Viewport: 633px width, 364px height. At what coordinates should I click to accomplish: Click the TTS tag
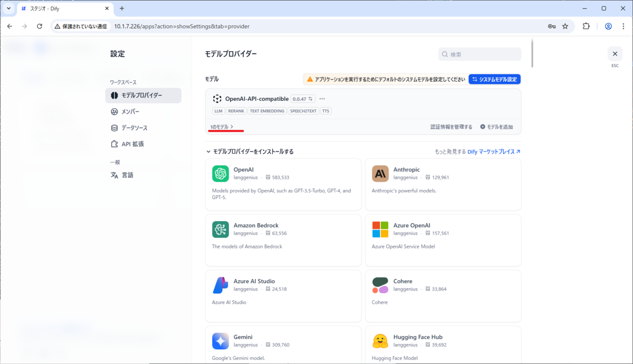[325, 111]
